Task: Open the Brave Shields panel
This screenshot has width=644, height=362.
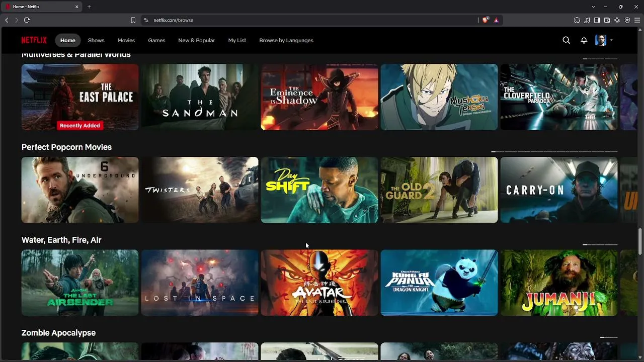Action: (x=485, y=20)
